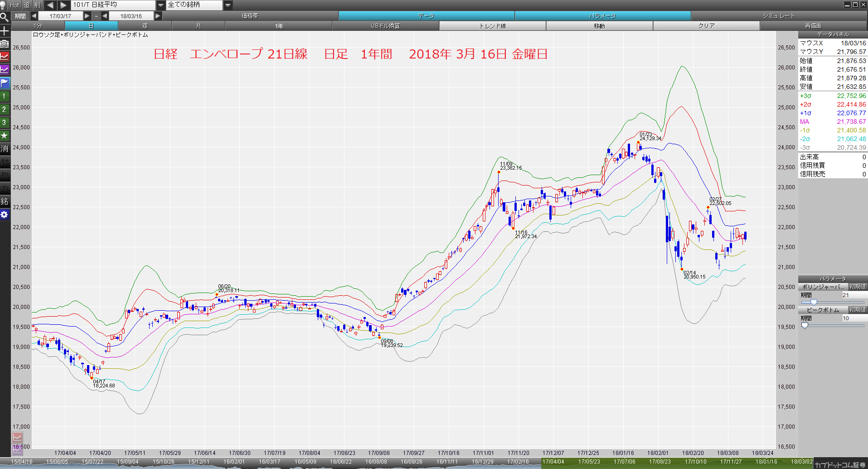This screenshot has width=868, height=469.
Task: Expand the 全ての銘柄 dropdown arrow
Action: coord(228,5)
